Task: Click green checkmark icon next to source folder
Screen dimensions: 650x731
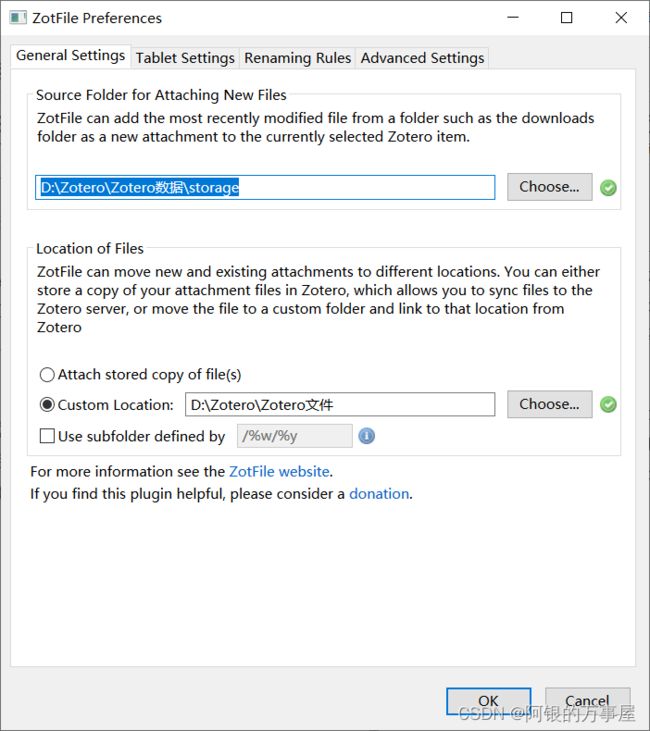Action: coord(608,188)
